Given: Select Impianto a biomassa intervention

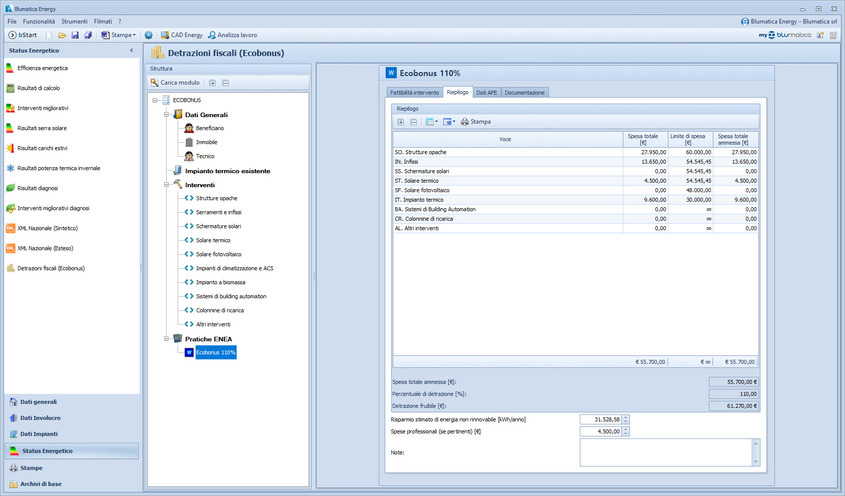Looking at the screenshot, I should coord(220,283).
